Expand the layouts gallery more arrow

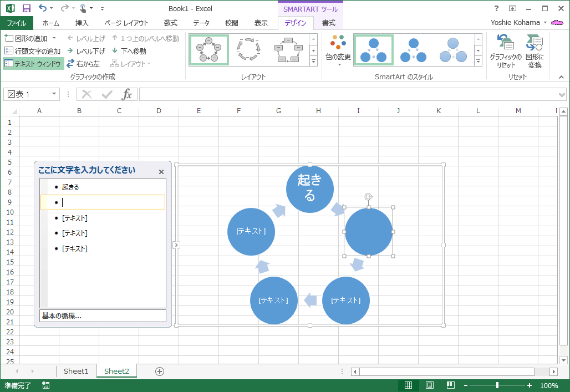coord(313,62)
